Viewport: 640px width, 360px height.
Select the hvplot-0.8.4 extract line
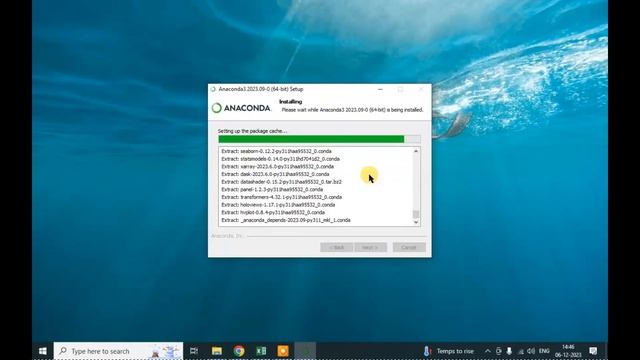click(x=273, y=213)
